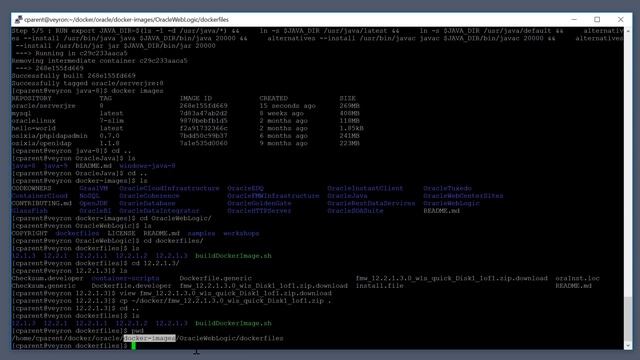
Task: Open the PuTTY system menu icon in title bar
Action: point(18,20)
